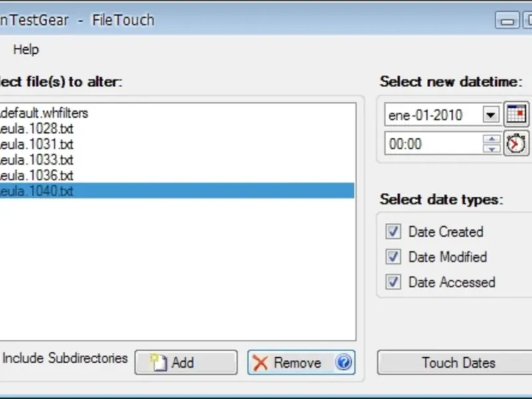
Task: Select default.whfilters in the file list
Action: (x=44, y=113)
